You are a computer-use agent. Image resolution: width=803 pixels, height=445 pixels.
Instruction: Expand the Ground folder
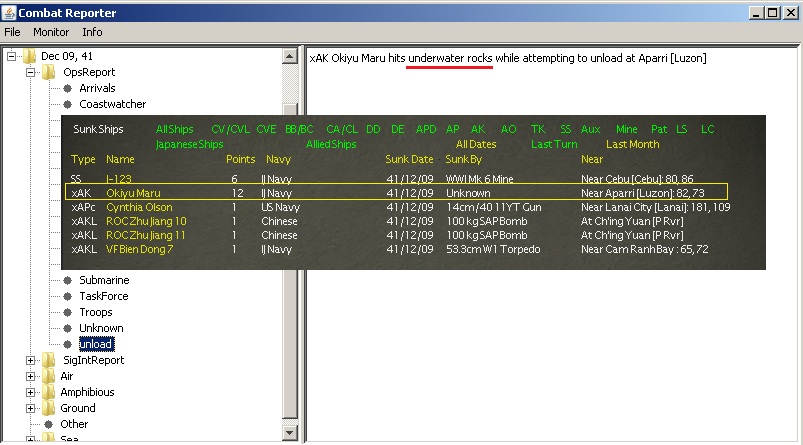(31, 408)
